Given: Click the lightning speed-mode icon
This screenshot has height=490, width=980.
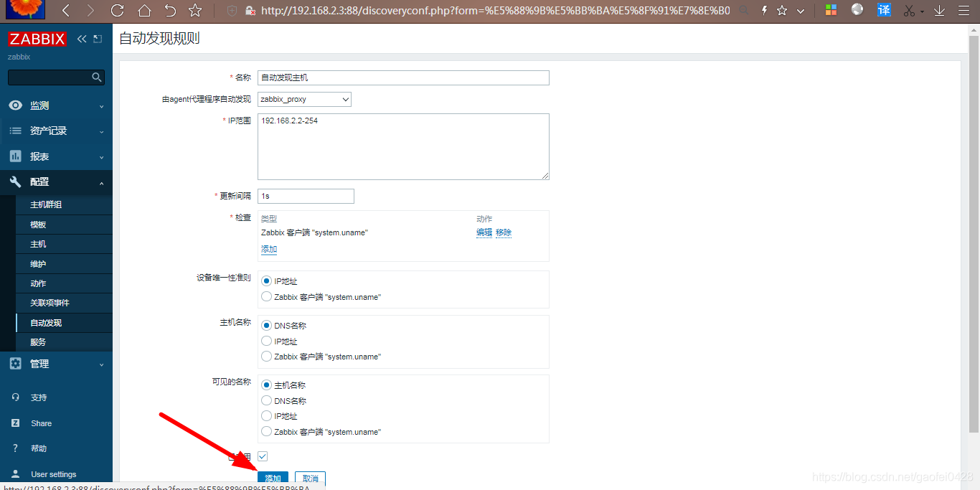Looking at the screenshot, I should tap(763, 11).
